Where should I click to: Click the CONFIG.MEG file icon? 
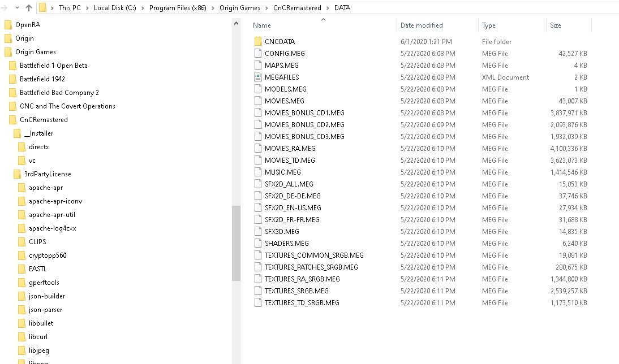point(258,53)
